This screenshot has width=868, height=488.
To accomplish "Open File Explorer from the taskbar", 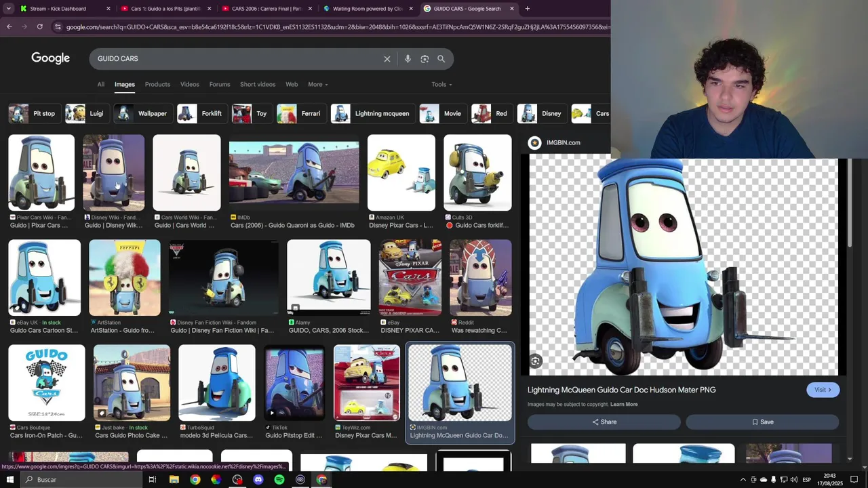I will 174,480.
